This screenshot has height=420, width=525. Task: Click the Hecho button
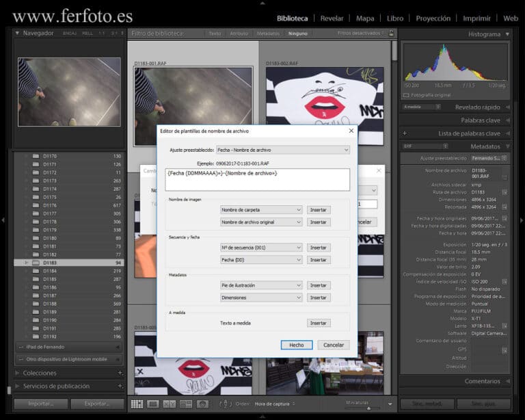(x=297, y=345)
